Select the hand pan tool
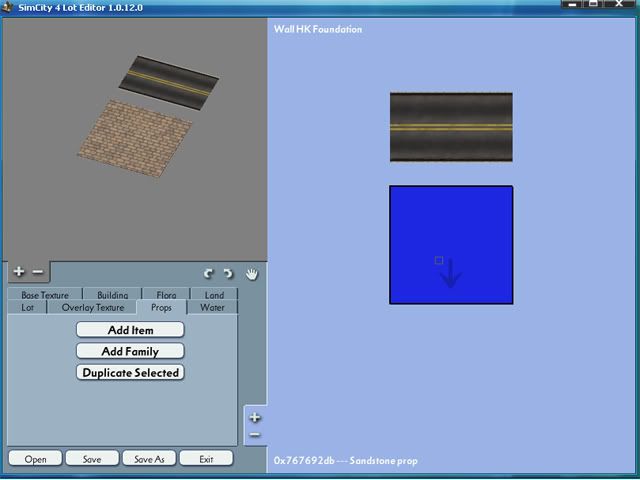This screenshot has width=640, height=480. (x=252, y=274)
